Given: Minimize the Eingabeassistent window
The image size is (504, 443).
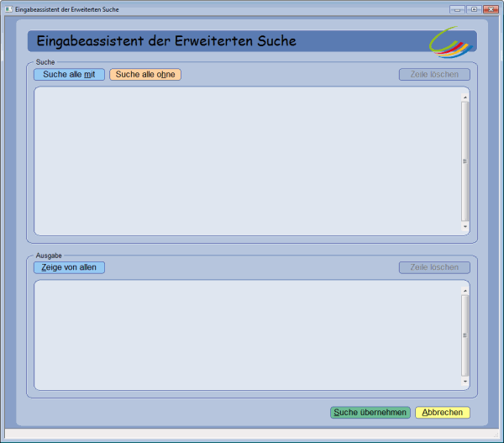Looking at the screenshot, I should pos(457,9).
